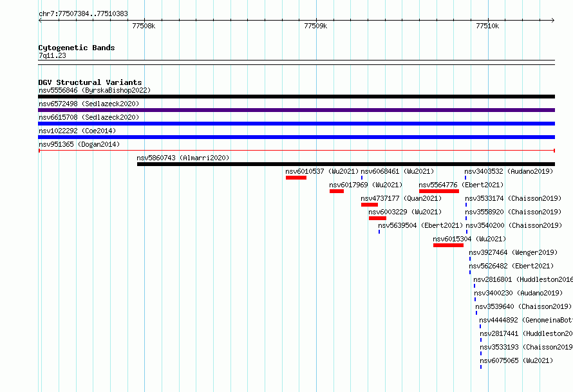Click nsv6003229 (Wu2021) label
The image size is (573, 392).
(405, 212)
